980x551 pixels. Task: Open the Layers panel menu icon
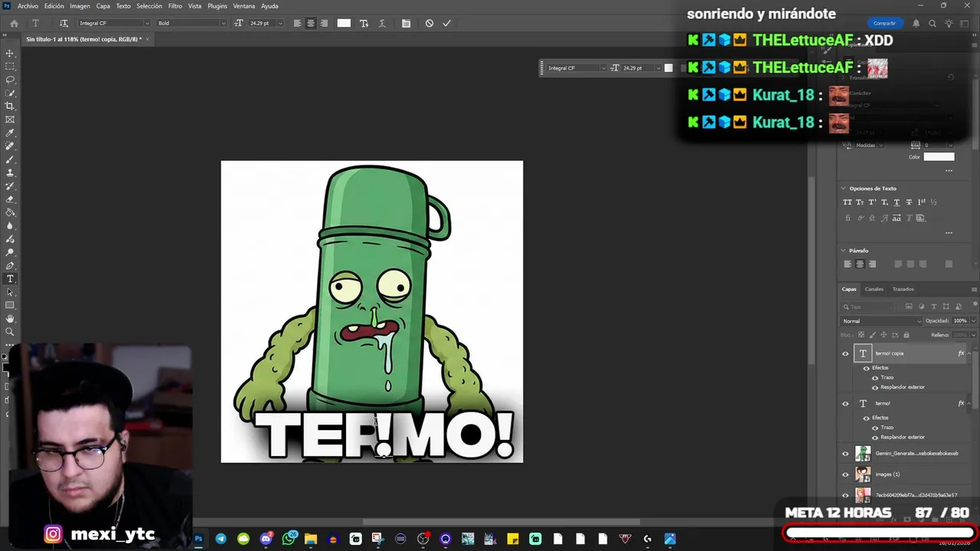click(x=974, y=289)
